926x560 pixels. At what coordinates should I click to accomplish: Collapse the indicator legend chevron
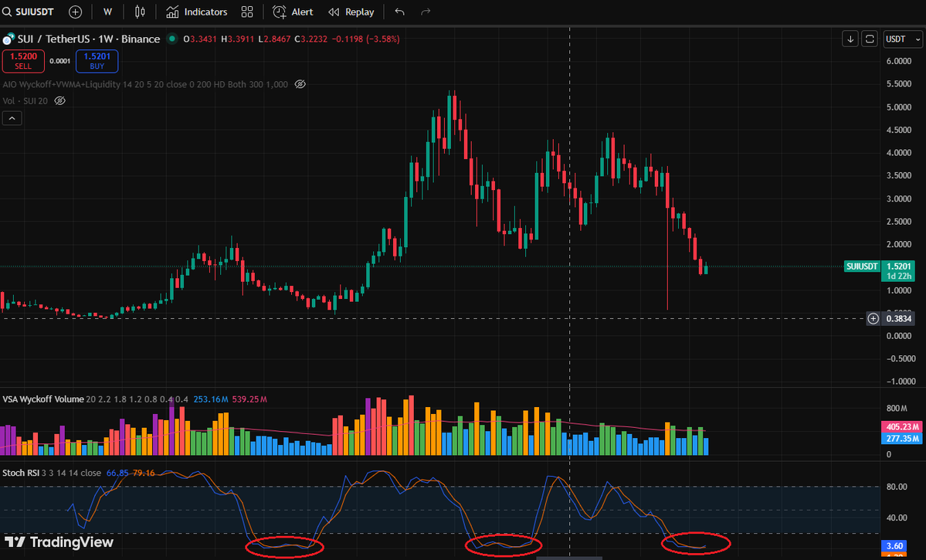pyautogui.click(x=12, y=118)
